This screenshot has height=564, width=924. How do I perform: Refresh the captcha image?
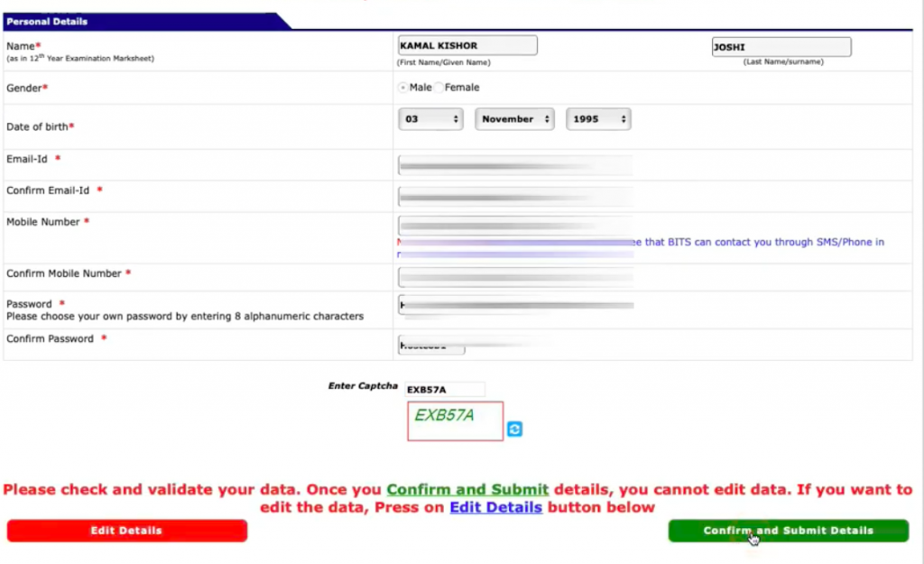tap(513, 430)
